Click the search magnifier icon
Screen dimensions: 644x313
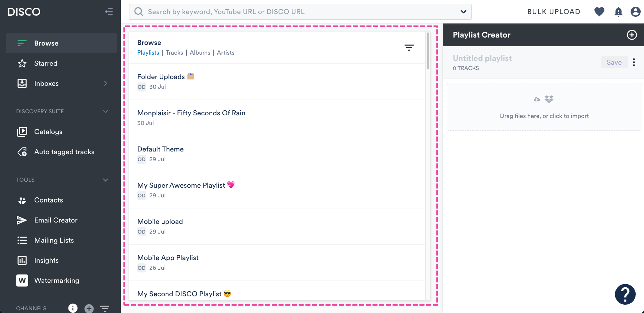(139, 12)
